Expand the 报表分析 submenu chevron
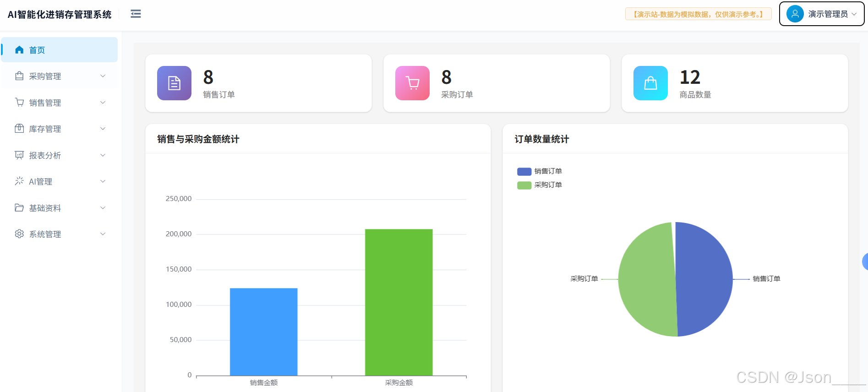Screen dimensions: 868x392 (x=103, y=155)
